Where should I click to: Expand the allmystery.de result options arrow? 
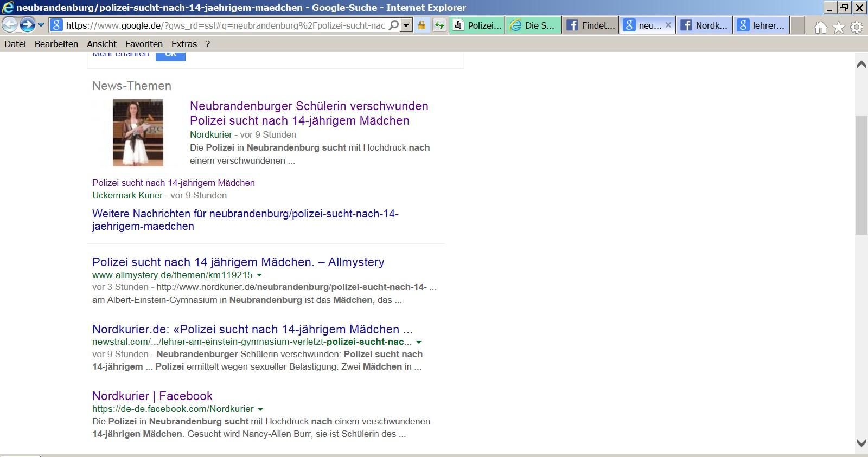259,275
